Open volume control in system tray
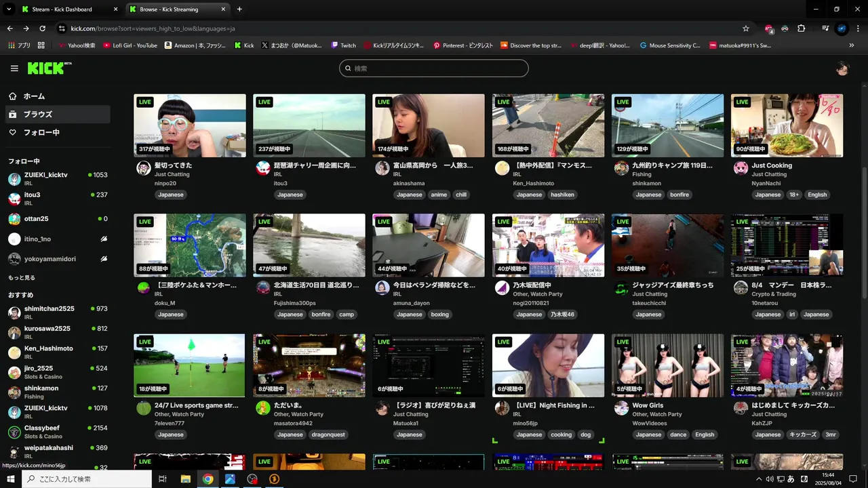 click(x=770, y=479)
